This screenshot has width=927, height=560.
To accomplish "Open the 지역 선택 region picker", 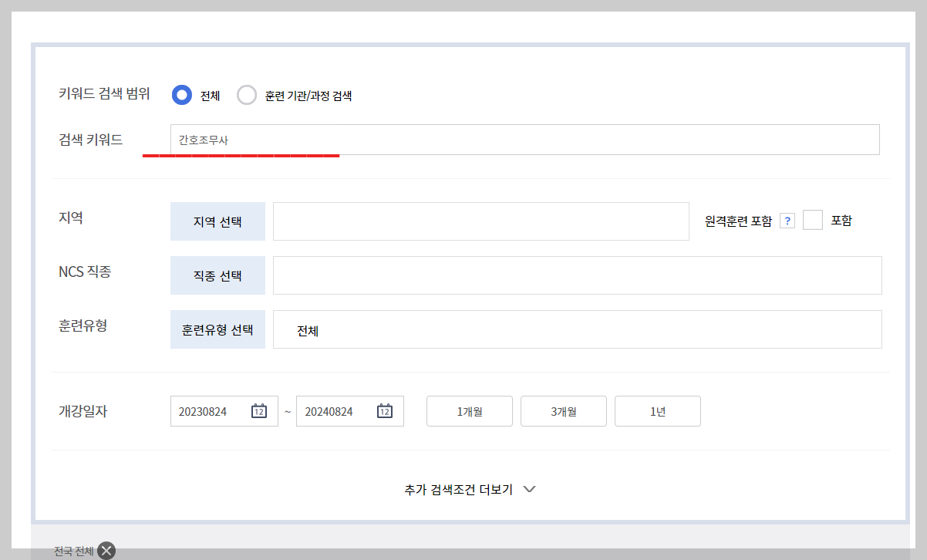I will 217,221.
